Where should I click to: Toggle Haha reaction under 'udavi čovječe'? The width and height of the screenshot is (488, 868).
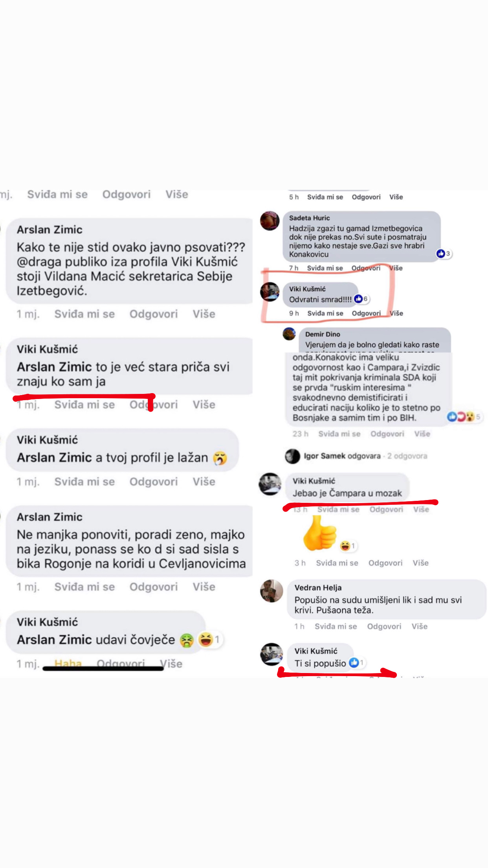[68, 664]
